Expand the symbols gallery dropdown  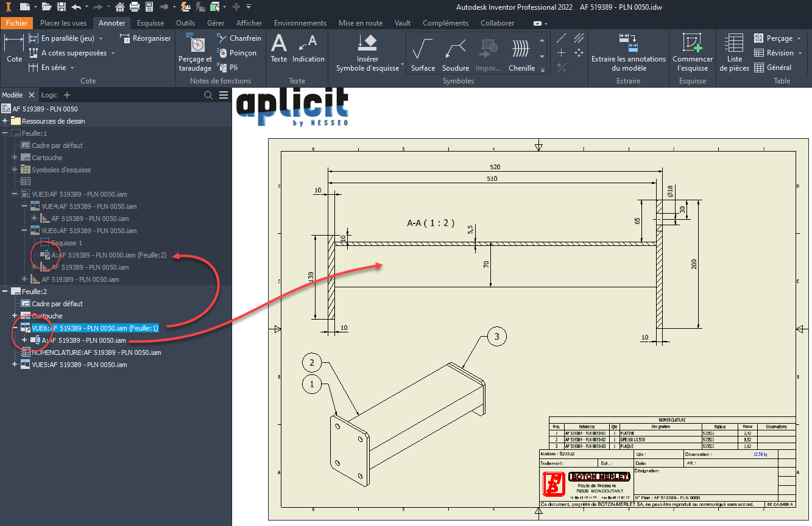(542, 71)
